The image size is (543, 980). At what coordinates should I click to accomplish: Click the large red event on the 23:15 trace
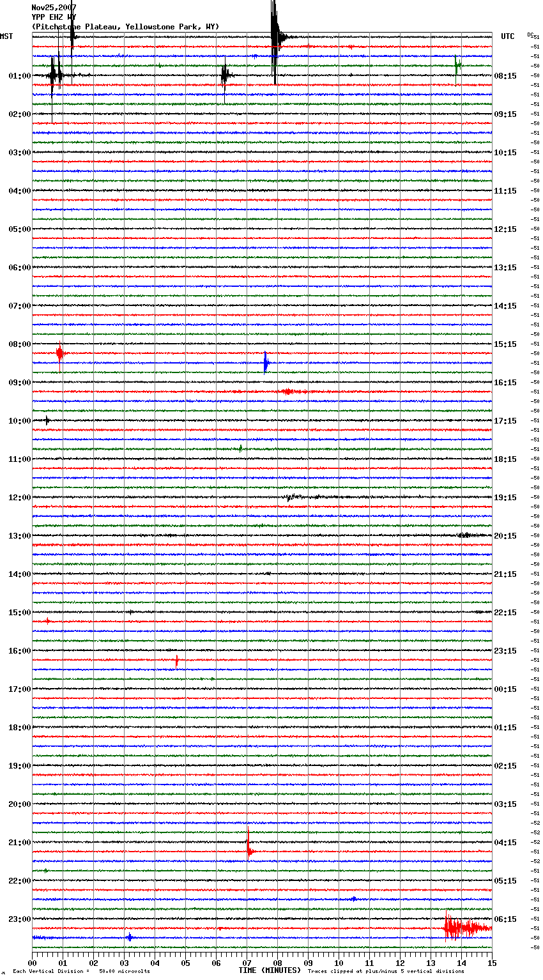(466, 927)
